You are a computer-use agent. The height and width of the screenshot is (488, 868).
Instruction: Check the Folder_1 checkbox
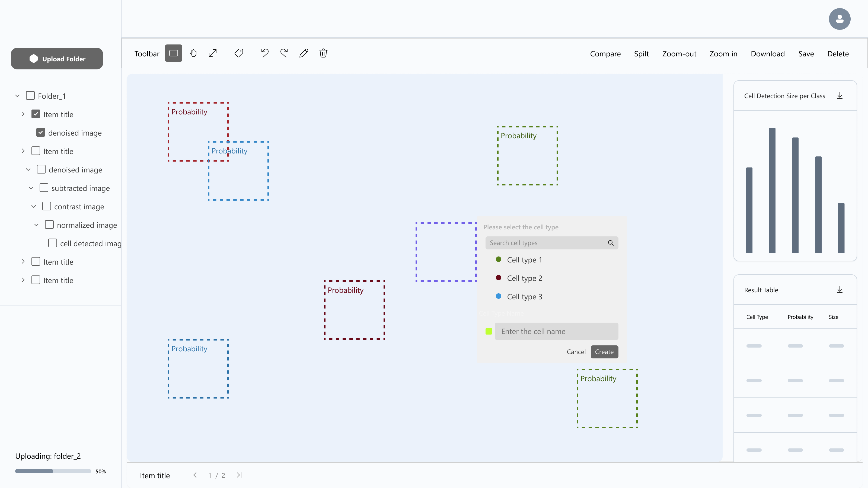coord(30,96)
